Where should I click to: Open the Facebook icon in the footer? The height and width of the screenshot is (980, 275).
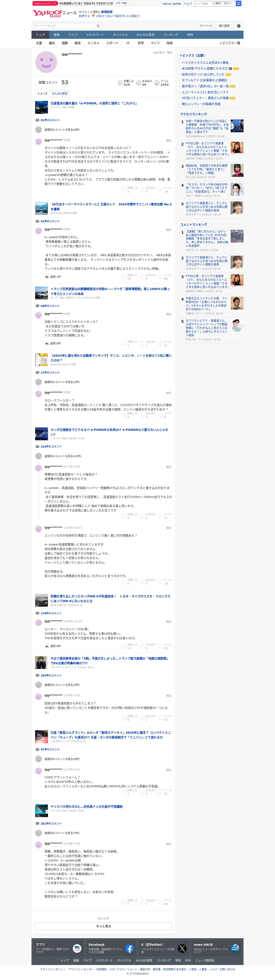click(x=129, y=948)
